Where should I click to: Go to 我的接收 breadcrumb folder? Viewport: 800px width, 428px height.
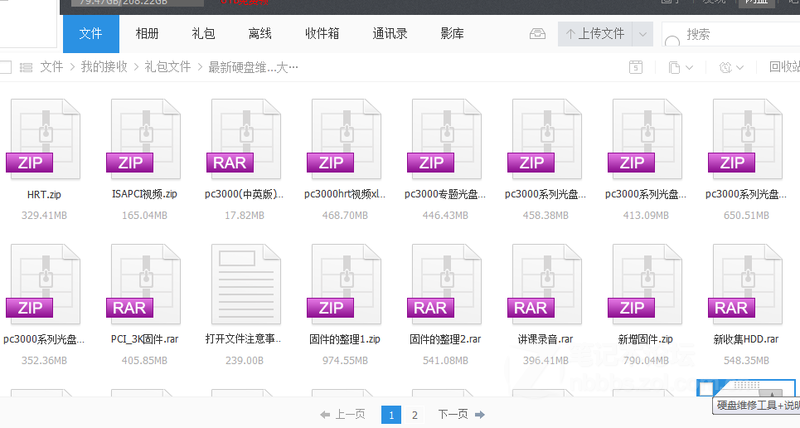click(104, 67)
